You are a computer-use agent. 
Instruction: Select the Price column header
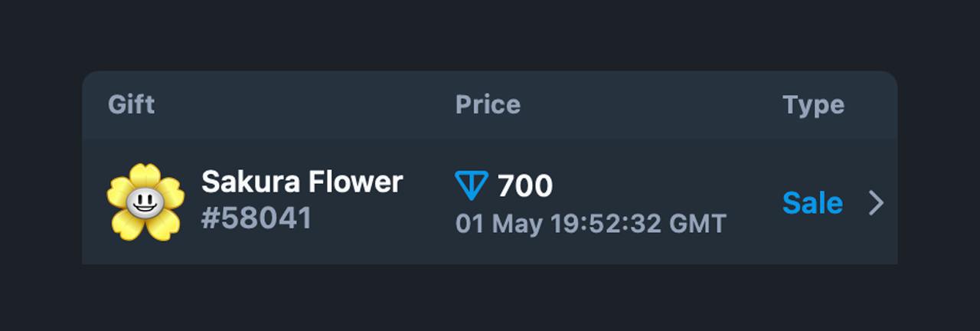(x=488, y=104)
